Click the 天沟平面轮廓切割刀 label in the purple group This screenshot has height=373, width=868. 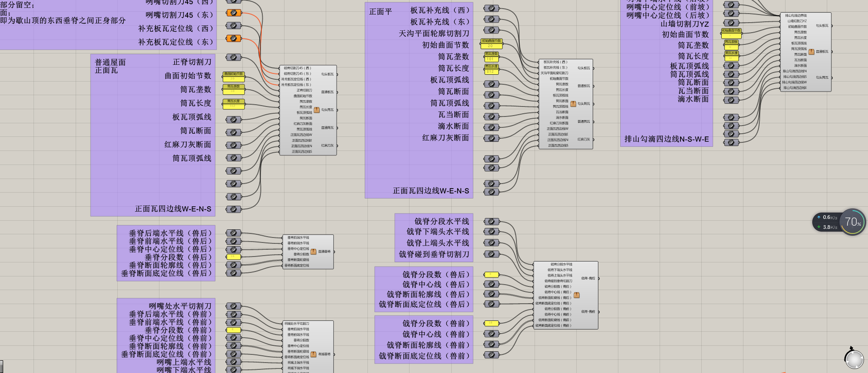(x=434, y=33)
